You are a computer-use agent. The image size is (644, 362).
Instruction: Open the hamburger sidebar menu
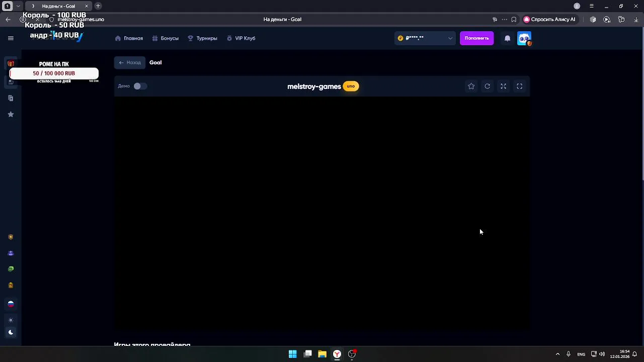pyautogui.click(x=11, y=38)
